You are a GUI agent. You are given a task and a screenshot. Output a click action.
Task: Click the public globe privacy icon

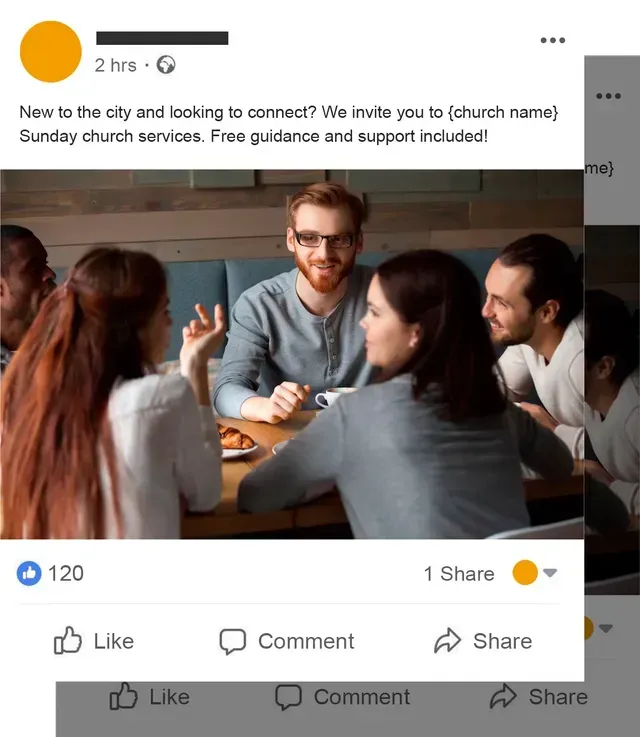click(166, 65)
